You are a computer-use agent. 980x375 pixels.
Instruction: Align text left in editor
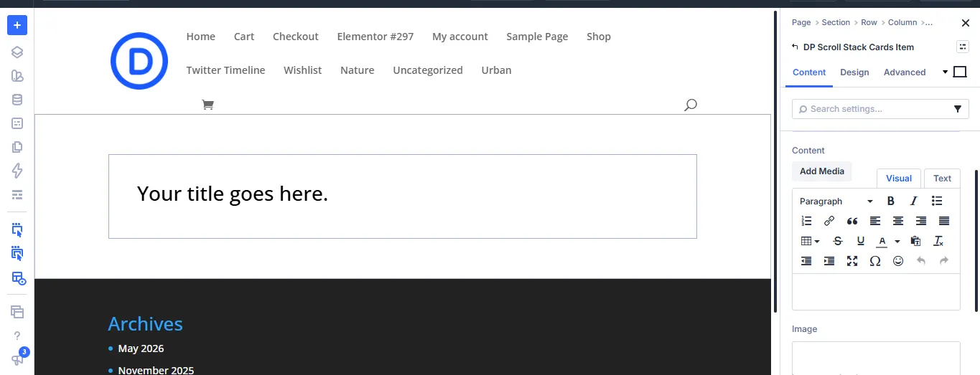[875, 221]
